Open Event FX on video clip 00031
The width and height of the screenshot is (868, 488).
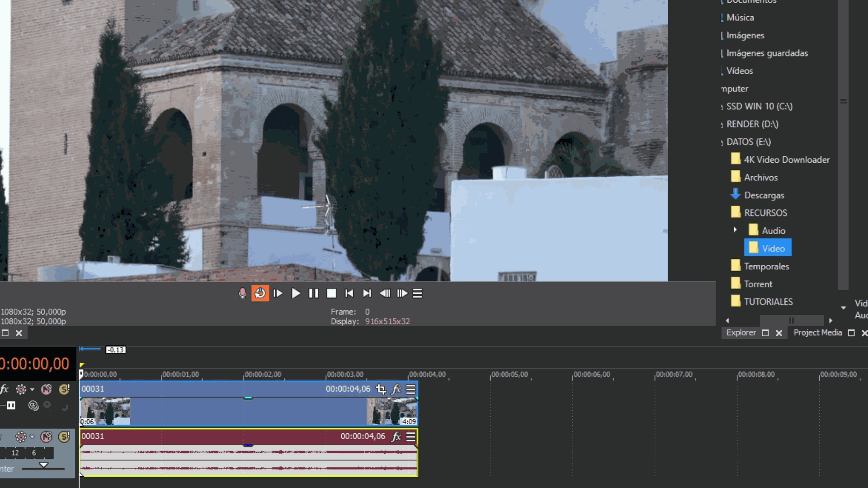click(x=396, y=389)
